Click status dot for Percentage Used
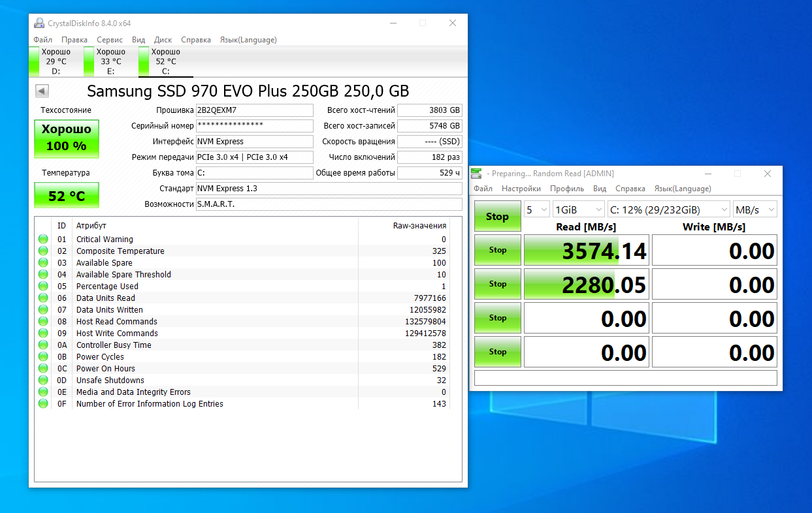This screenshot has height=513, width=812. point(43,287)
